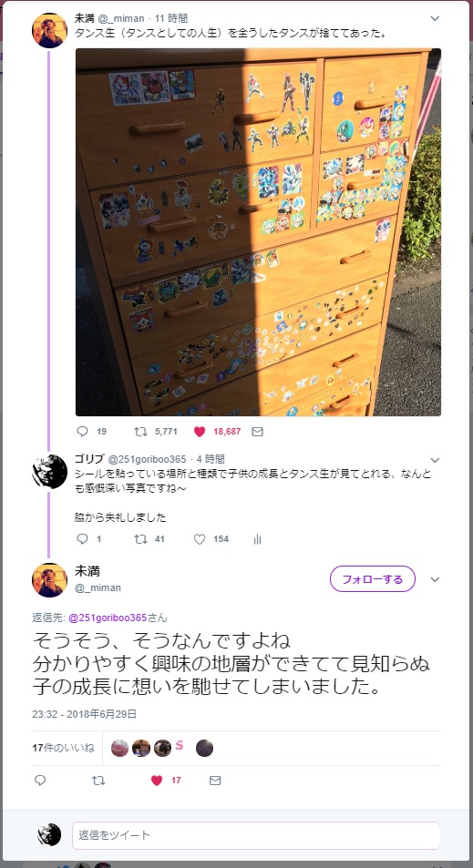
Task: Open the dropdown chevron on ゴリブ's tweet
Action: coord(435,460)
